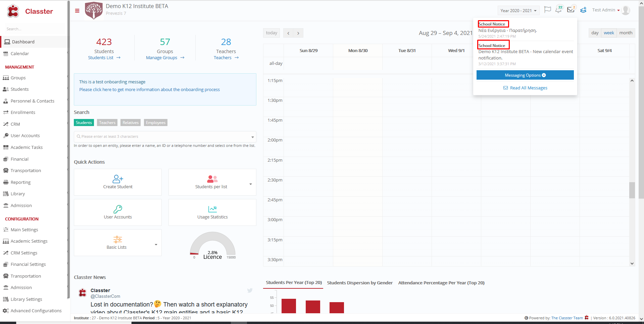Switch to Students Dispersion by Gender tab
Image resolution: width=644 pixels, height=324 pixels.
click(360, 283)
